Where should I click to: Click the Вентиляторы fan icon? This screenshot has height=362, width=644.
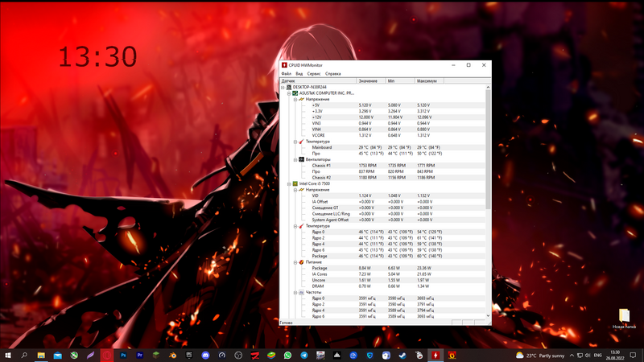pyautogui.click(x=302, y=159)
